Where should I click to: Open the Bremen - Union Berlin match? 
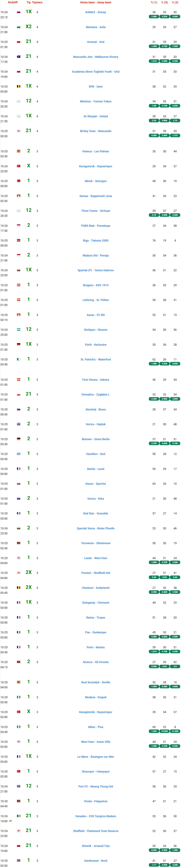95,439
